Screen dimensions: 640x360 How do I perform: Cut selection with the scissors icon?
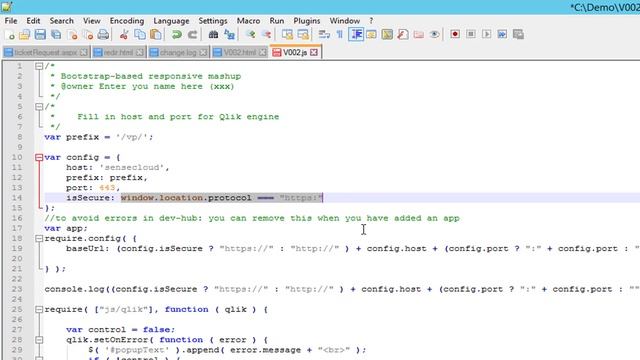click(x=124, y=35)
